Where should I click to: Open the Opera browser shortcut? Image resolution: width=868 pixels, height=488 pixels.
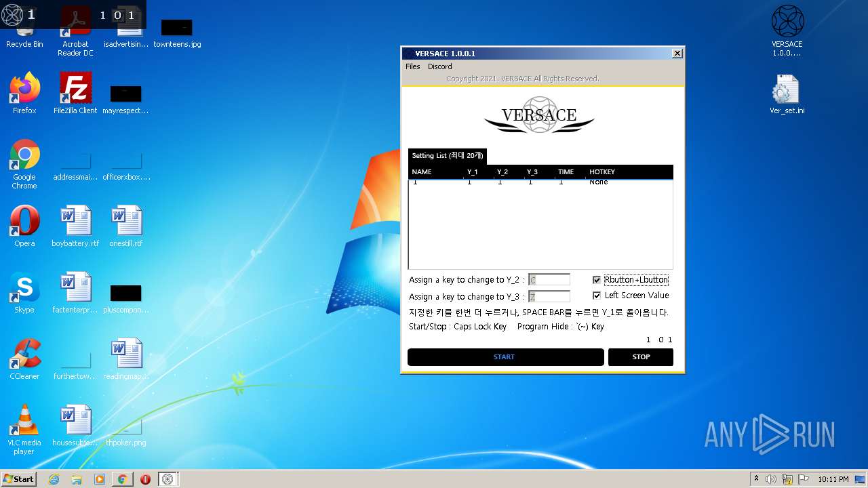24,226
